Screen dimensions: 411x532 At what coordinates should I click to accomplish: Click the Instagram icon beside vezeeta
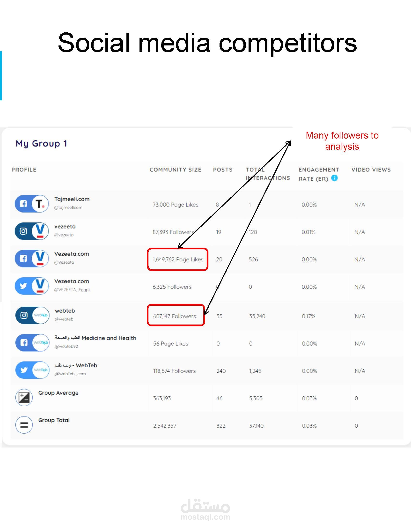[x=23, y=231]
